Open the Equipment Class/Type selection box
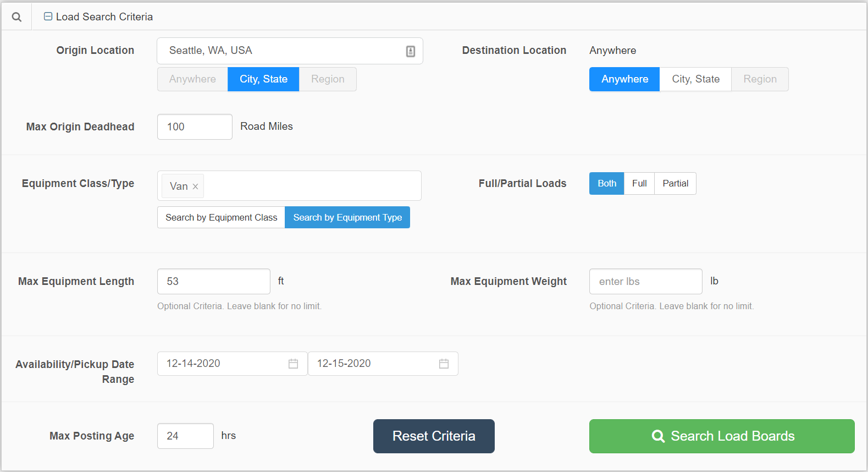868x472 pixels. 289,186
